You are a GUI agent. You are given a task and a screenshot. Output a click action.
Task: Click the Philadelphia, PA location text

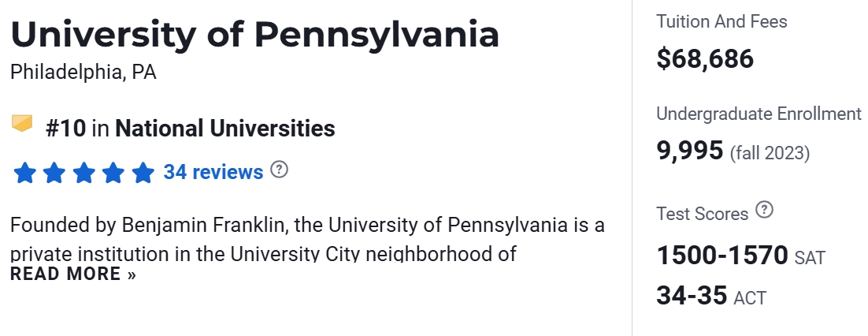click(x=83, y=73)
